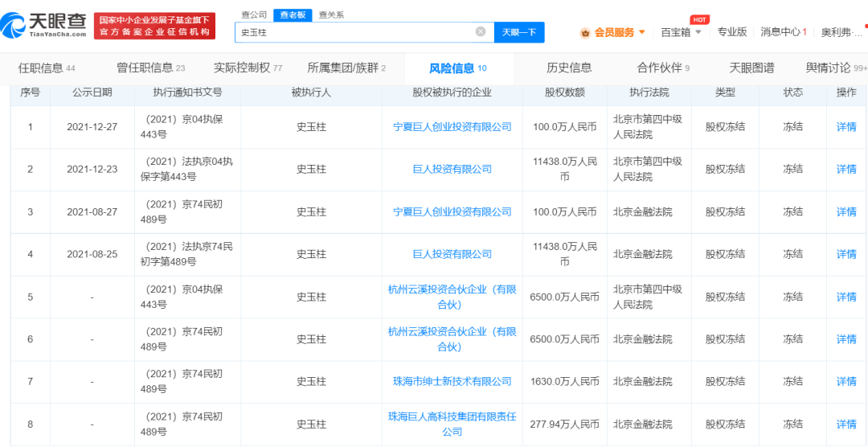Select the 风险信息 tab

tap(458, 68)
